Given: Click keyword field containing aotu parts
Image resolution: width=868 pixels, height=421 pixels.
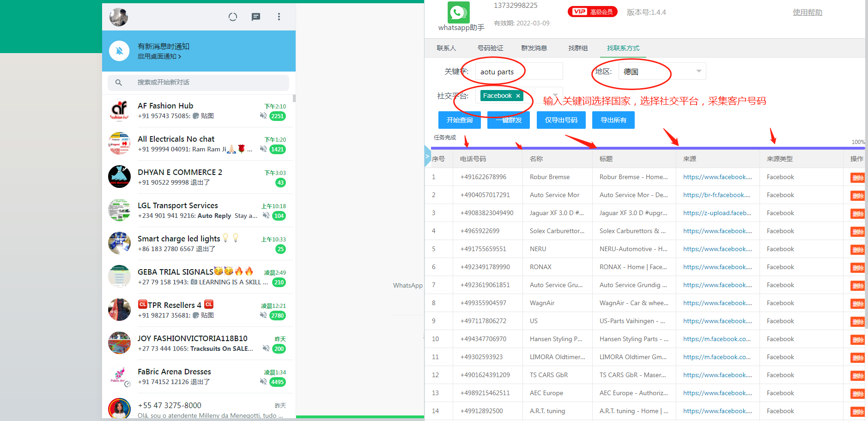Looking at the screenshot, I should tap(519, 72).
